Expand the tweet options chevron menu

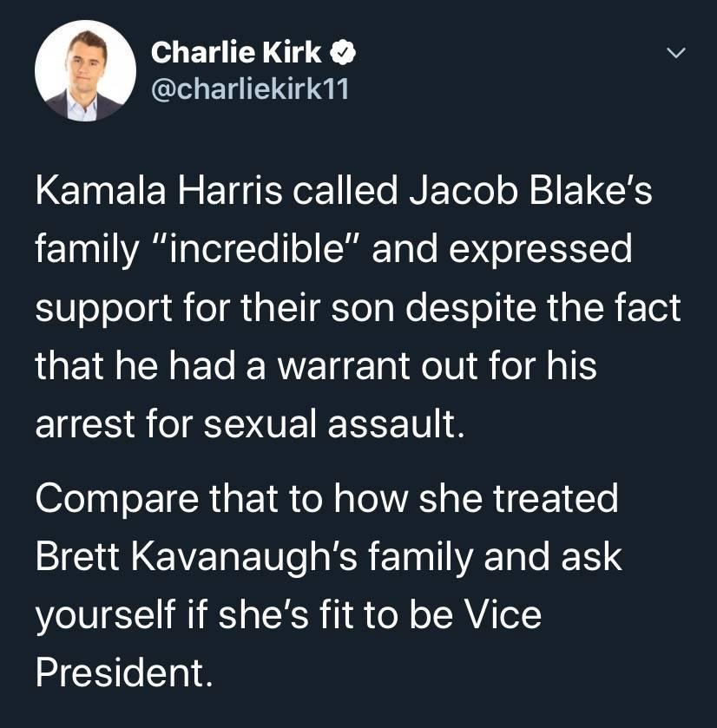pos(676,54)
